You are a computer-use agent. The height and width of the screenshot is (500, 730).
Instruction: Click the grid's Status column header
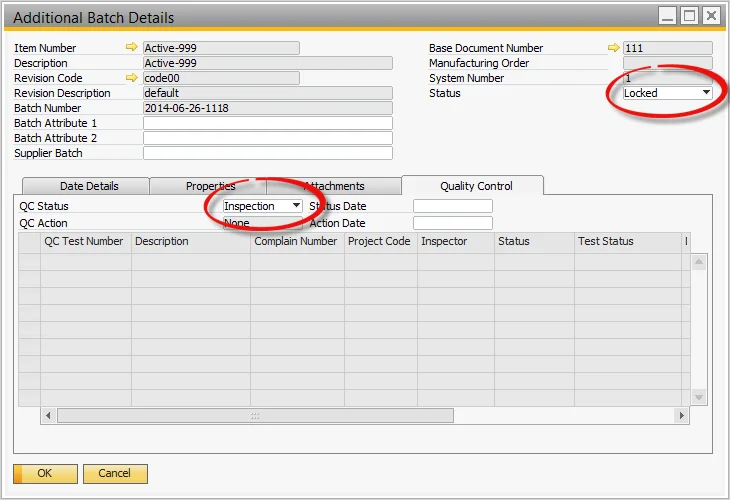click(x=534, y=241)
